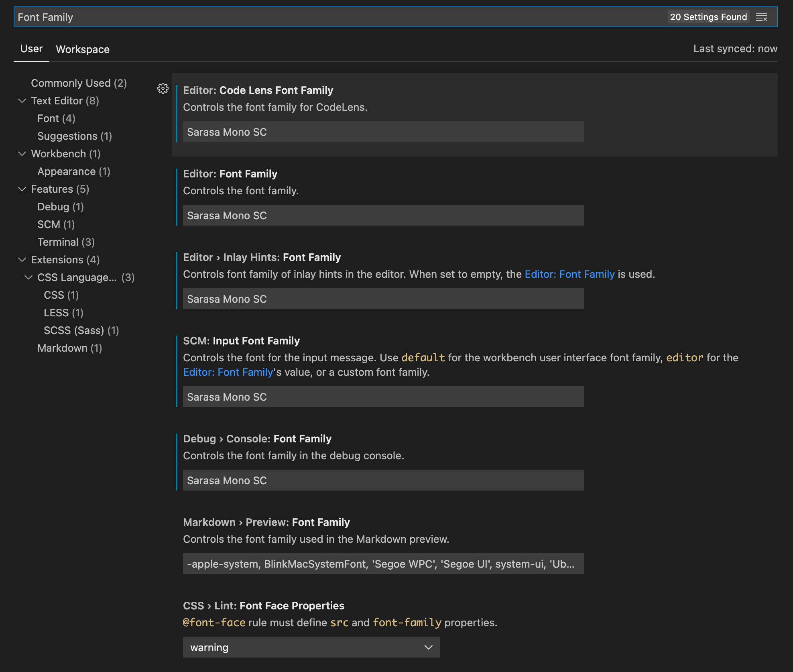Click the SCM: Input Font Family title
793x672 pixels.
[241, 341]
